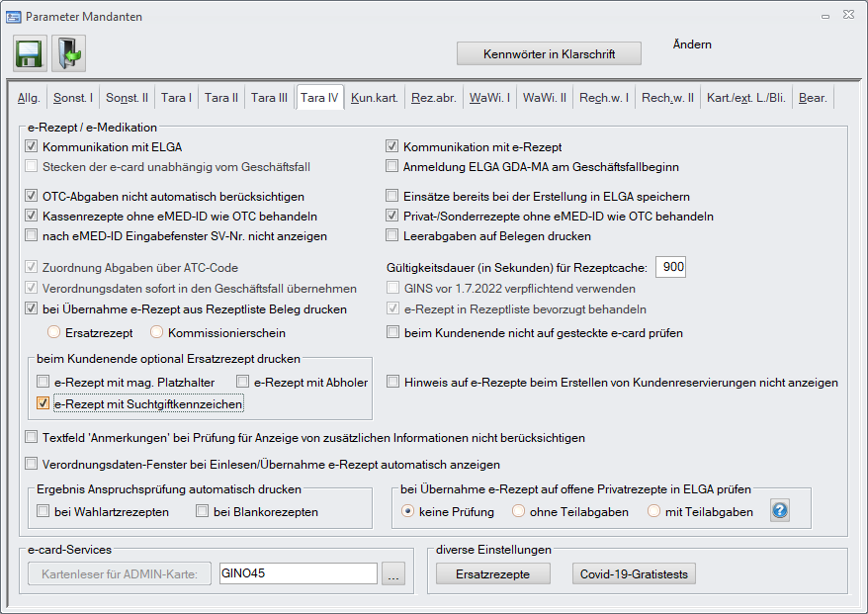
Task: Enable Leerabgaben auf Belegen drucken
Action: (392, 235)
